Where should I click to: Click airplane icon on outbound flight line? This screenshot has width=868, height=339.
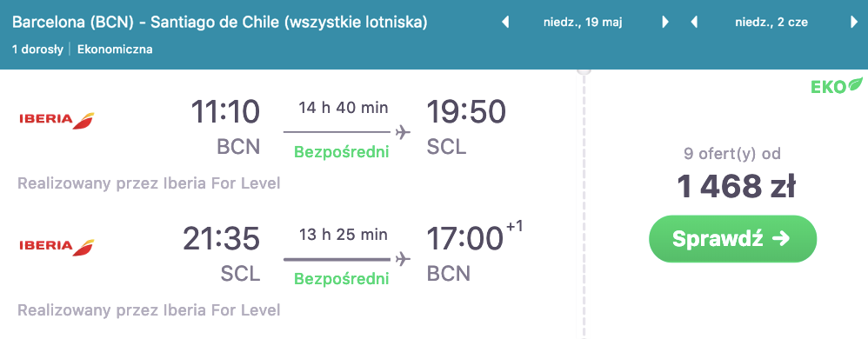point(403,132)
